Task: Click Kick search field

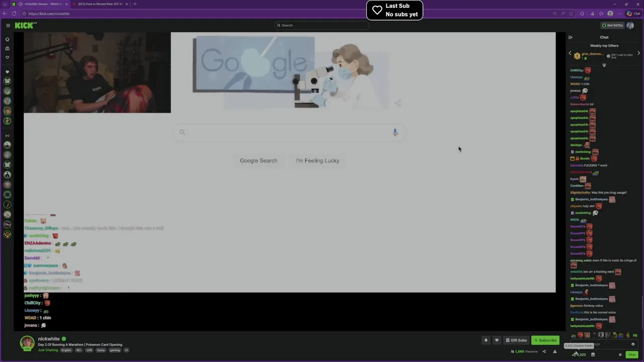Action: (x=322, y=25)
